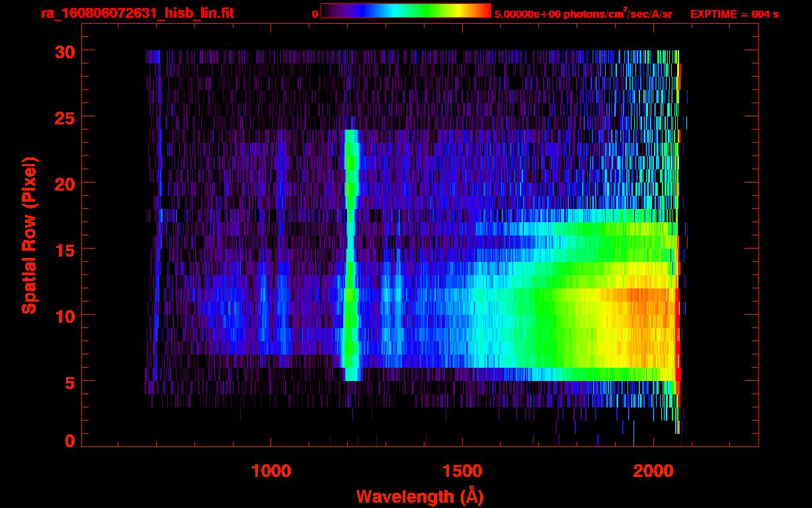Click the 5 spatial row tick label
The image size is (812, 508).
[x=71, y=382]
